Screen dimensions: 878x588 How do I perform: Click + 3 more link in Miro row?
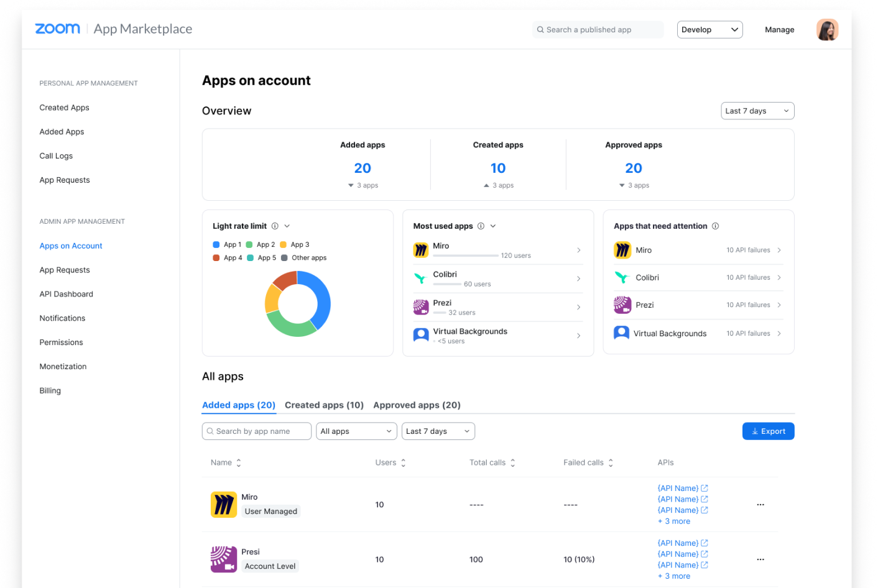(674, 521)
